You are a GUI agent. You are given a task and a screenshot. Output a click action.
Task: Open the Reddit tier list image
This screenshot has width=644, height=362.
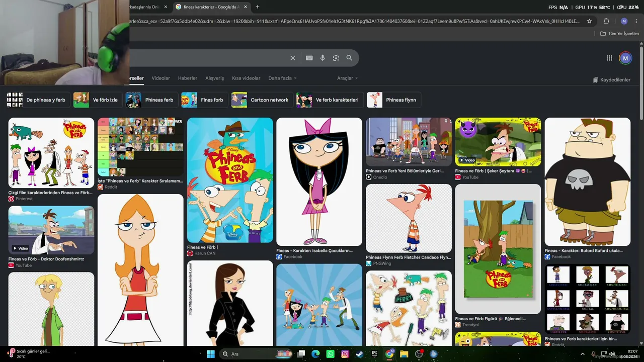[140, 147]
